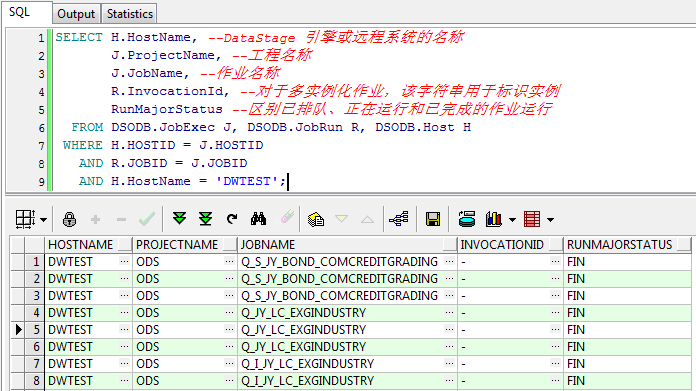
Task: Click the export query results icon
Action: (x=467, y=219)
